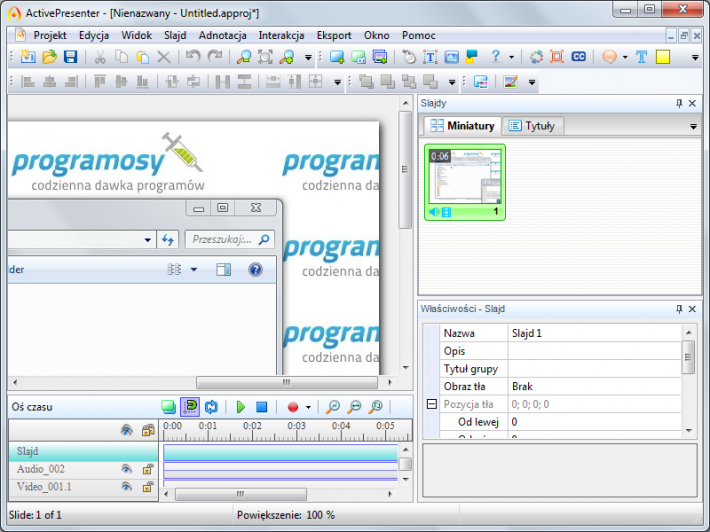Open the Eksport menu
This screenshot has height=532, width=710.
(x=334, y=35)
